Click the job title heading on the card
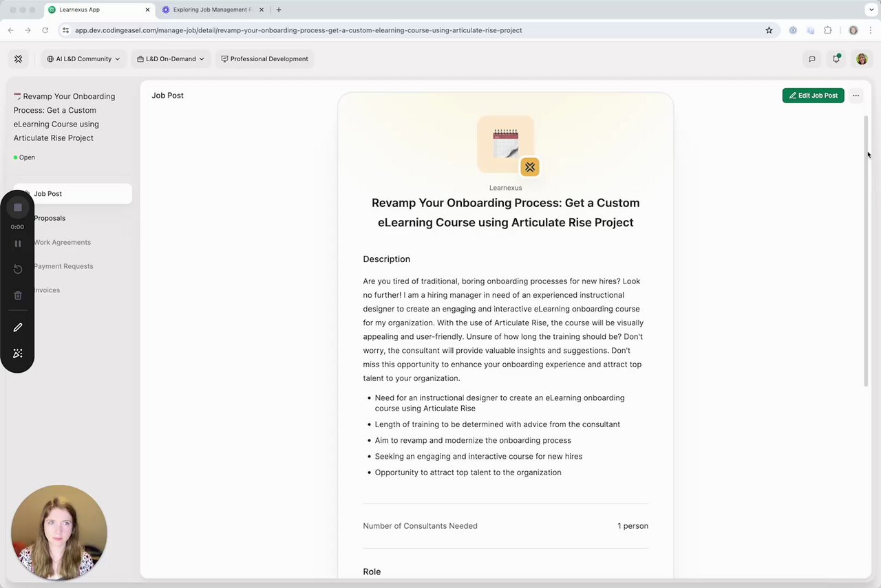The height and width of the screenshot is (588, 881). [505, 213]
